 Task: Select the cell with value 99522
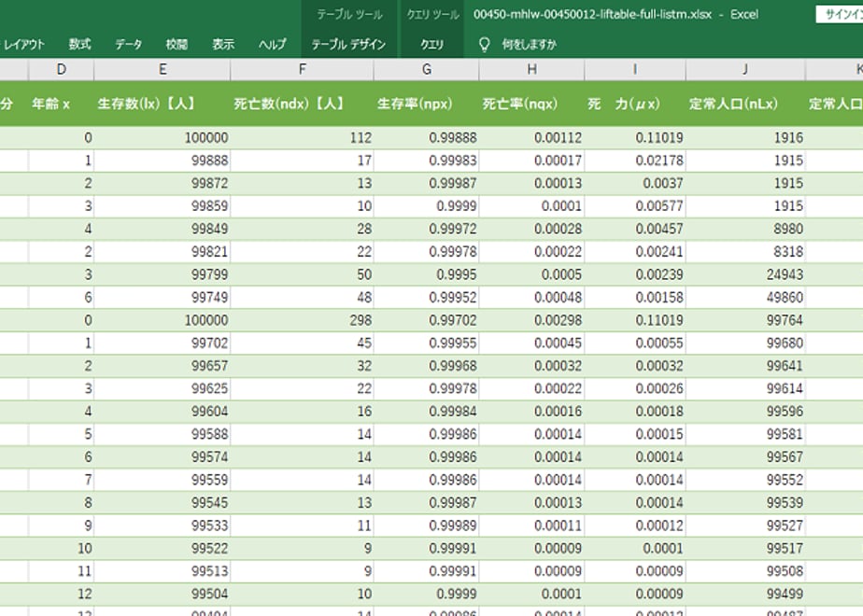[163, 549]
